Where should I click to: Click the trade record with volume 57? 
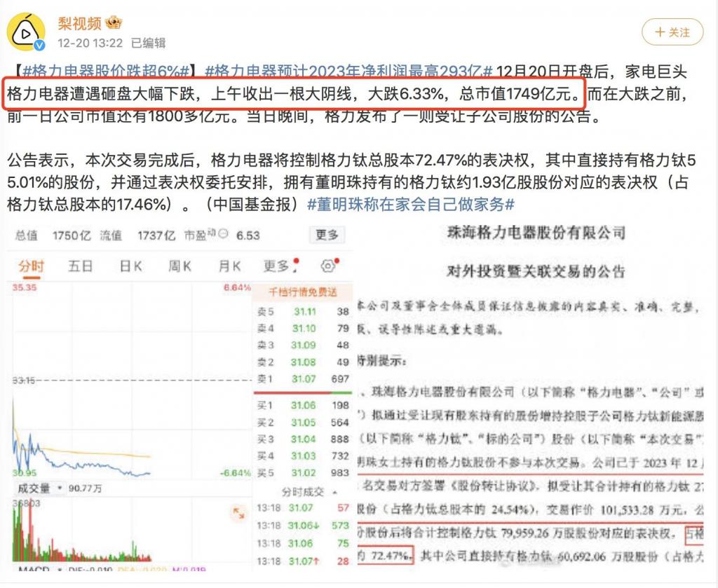coord(303,508)
